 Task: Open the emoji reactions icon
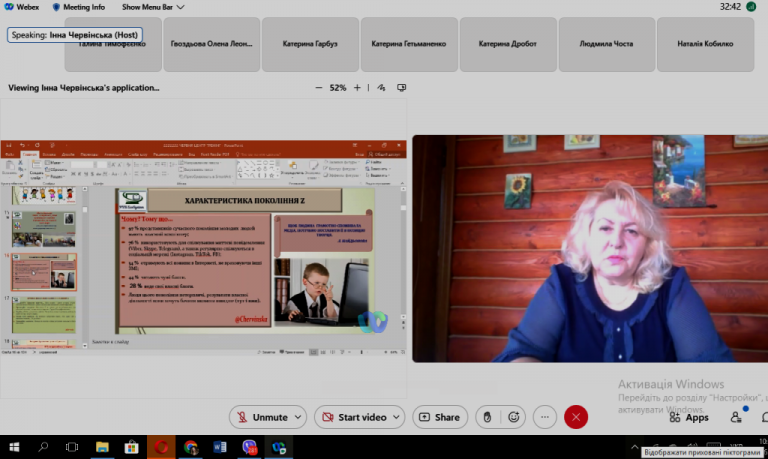[514, 417]
